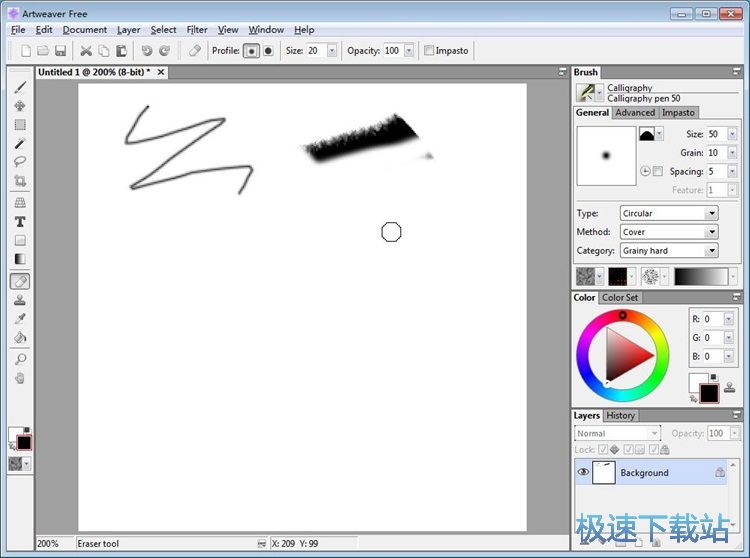Image resolution: width=750 pixels, height=558 pixels.
Task: Click the Undo arrow in toolbar
Action: (146, 51)
